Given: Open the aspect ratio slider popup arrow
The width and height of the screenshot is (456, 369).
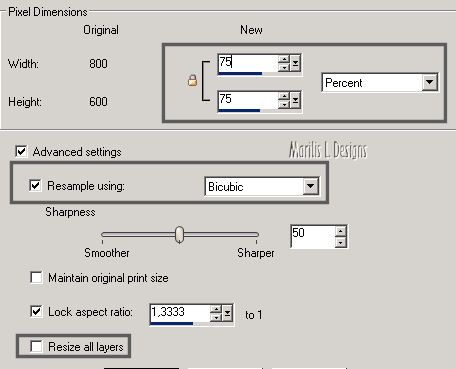Looking at the screenshot, I should click(227, 314).
